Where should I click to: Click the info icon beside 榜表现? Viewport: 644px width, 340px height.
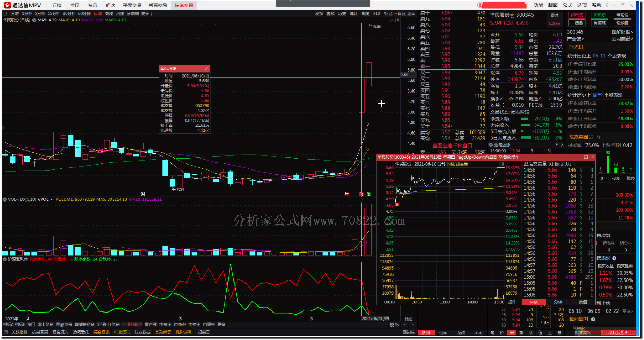point(614,258)
